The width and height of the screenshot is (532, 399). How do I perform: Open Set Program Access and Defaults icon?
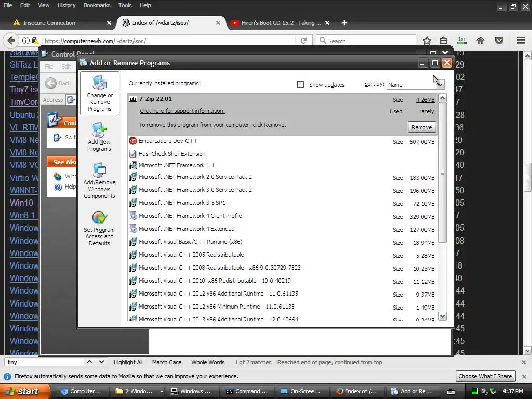coord(99,228)
